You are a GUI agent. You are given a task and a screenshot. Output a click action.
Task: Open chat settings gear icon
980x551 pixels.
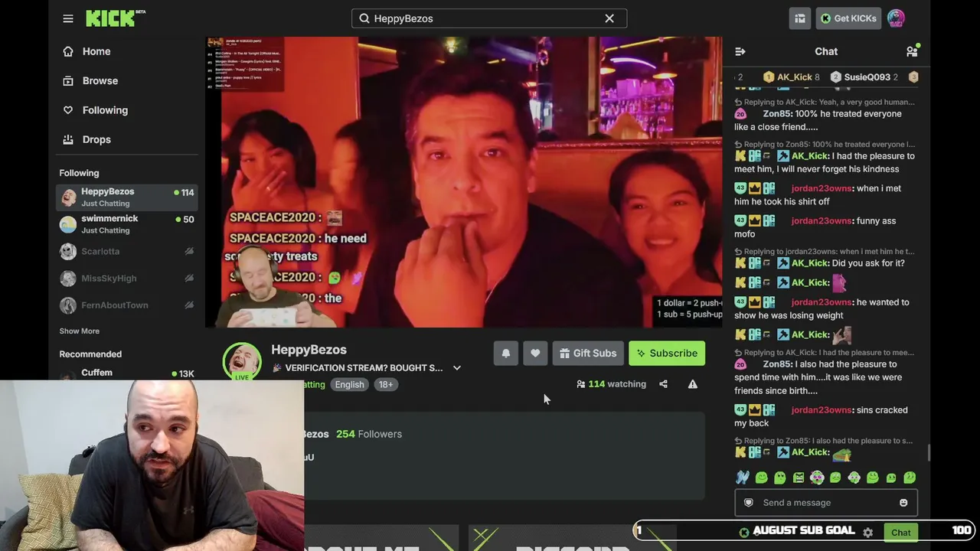pyautogui.click(x=867, y=533)
